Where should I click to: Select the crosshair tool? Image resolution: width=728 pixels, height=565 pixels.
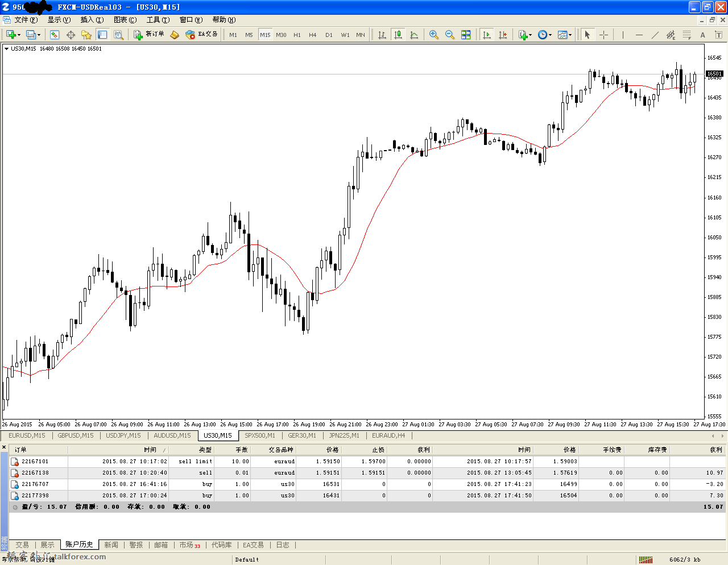pos(603,35)
